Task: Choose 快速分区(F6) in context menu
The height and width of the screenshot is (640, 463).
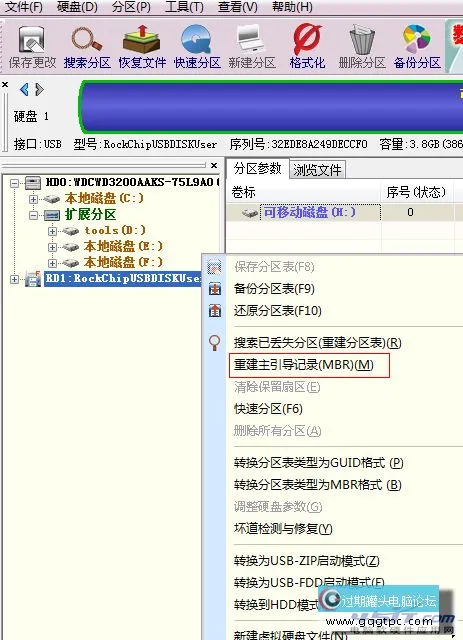Action: coord(268,409)
